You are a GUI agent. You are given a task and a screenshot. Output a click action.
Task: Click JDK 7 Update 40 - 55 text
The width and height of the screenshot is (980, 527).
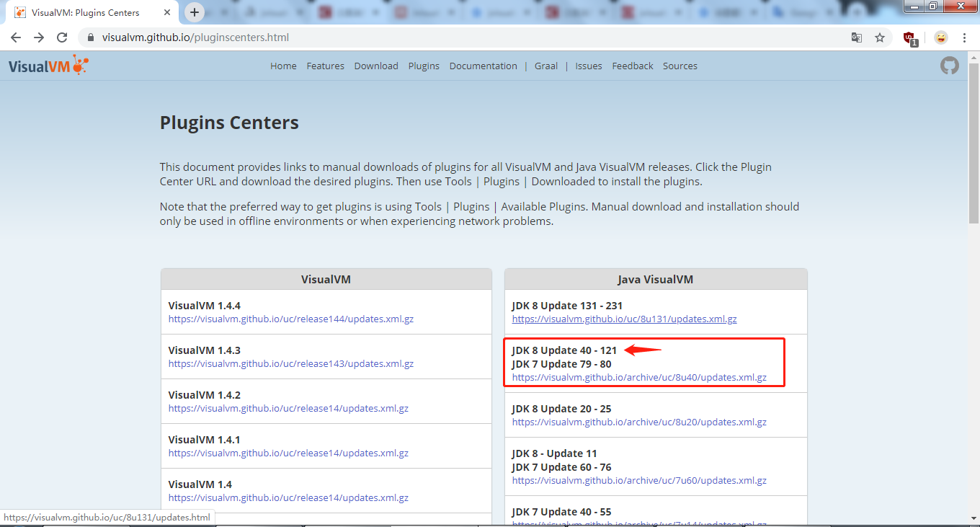click(561, 512)
